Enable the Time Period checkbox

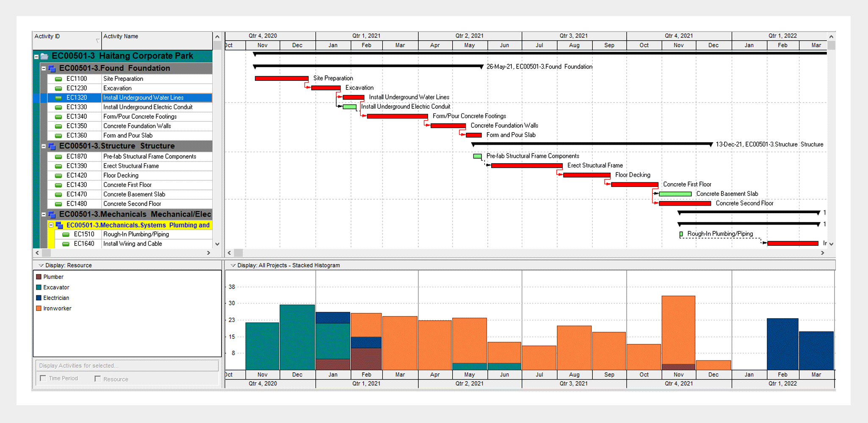click(43, 378)
